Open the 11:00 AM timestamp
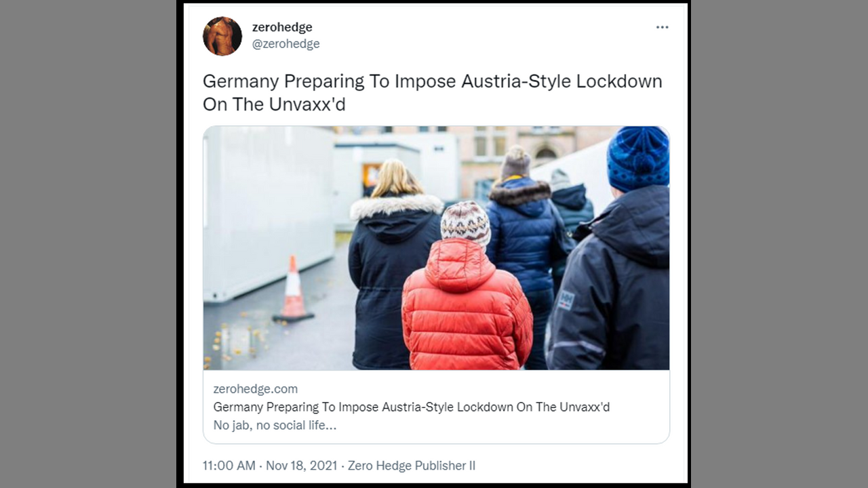The width and height of the screenshot is (868, 488). click(x=229, y=466)
